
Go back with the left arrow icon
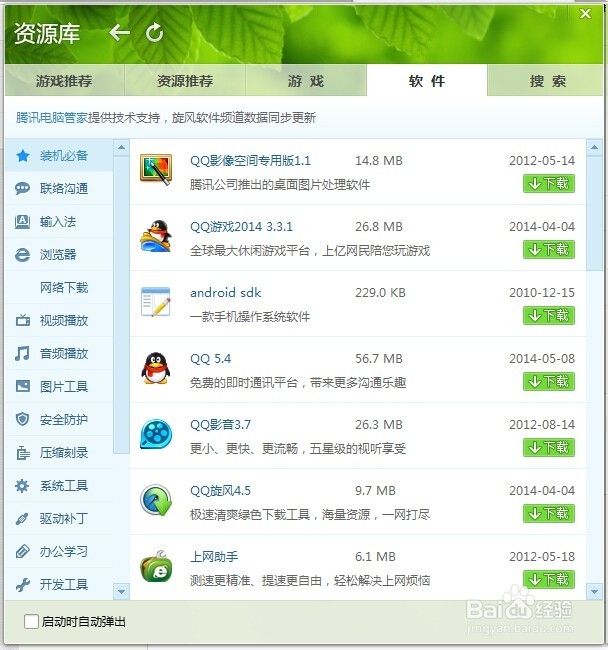tap(120, 32)
